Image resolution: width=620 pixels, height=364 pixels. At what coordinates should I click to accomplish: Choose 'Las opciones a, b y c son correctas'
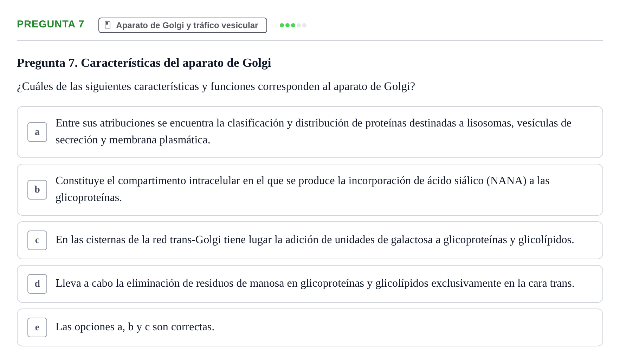point(310,327)
